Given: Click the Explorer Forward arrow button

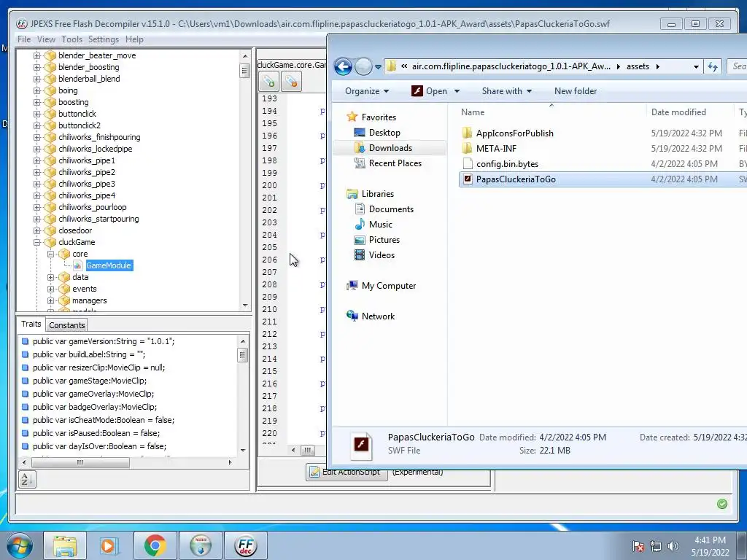Looking at the screenshot, I should 363,66.
